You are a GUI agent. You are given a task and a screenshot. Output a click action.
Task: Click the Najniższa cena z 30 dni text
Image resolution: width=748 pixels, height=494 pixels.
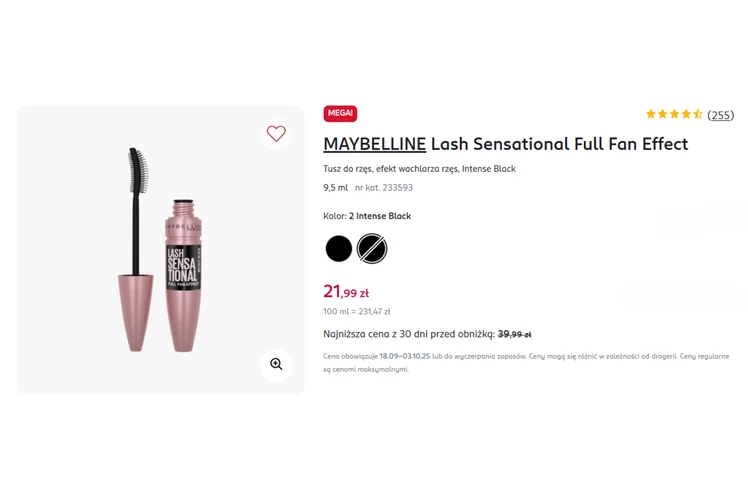(x=408, y=334)
